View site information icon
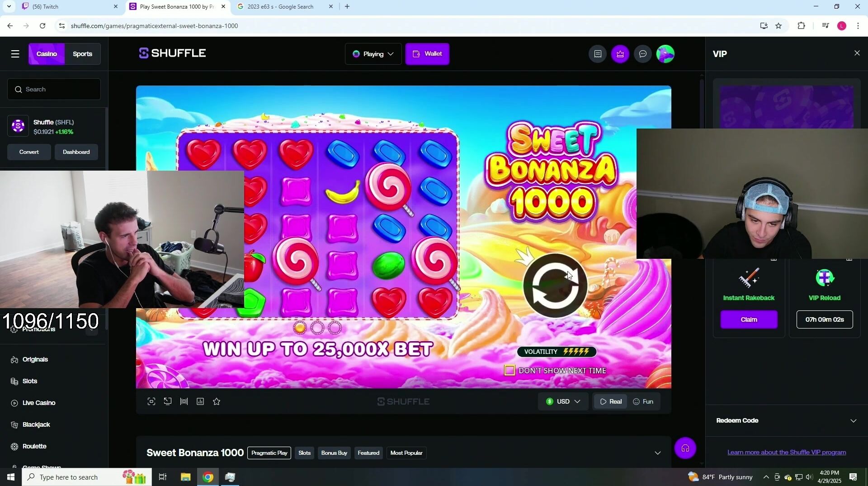Image resolution: width=868 pixels, height=486 pixels. (x=62, y=26)
